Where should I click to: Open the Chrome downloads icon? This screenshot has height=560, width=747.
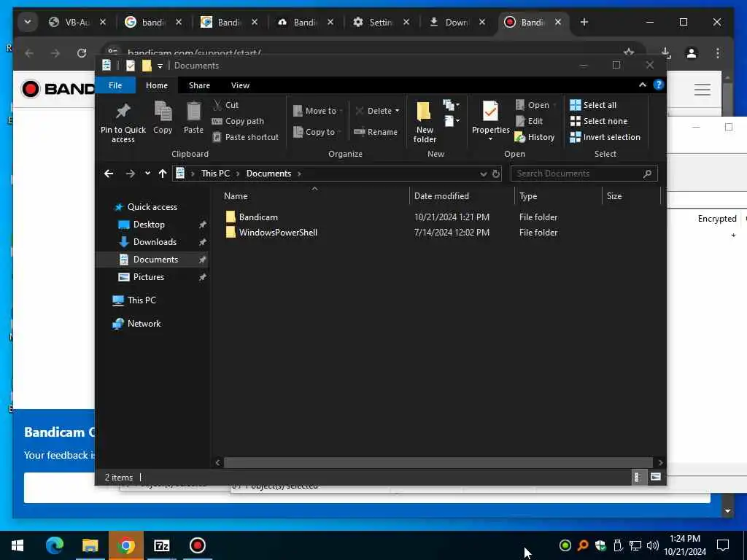point(666,53)
